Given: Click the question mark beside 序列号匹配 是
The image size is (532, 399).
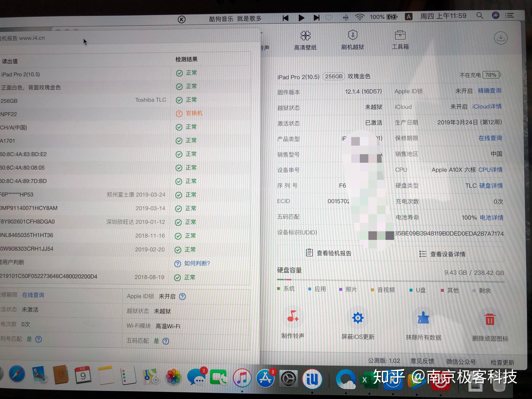Looking at the screenshot, I should (x=39, y=339).
